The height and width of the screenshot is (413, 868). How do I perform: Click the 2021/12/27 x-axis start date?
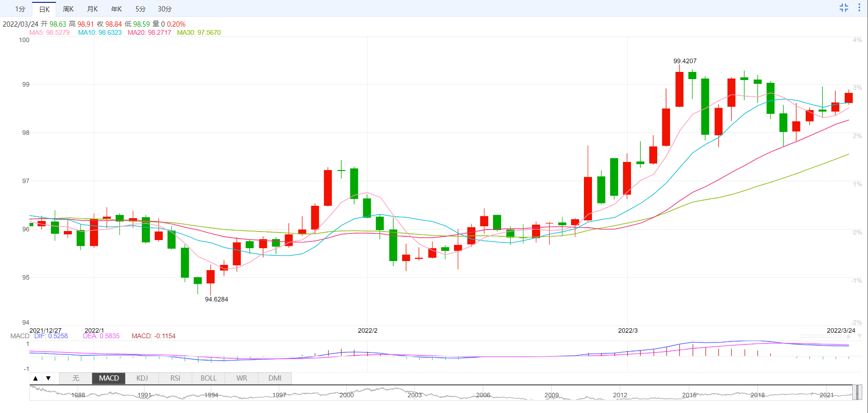(45, 330)
